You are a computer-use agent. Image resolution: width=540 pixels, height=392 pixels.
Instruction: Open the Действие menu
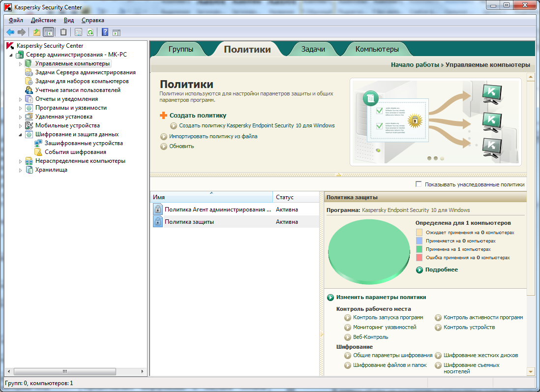(x=43, y=20)
